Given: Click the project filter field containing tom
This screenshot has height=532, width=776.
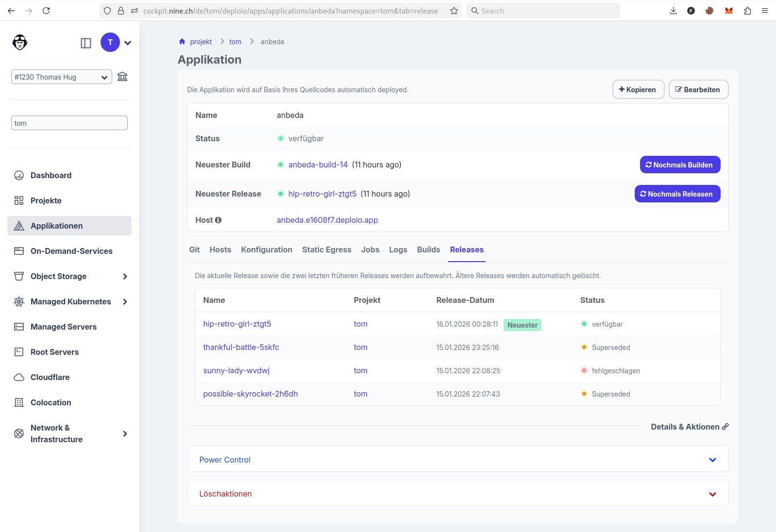Looking at the screenshot, I should pos(69,123).
